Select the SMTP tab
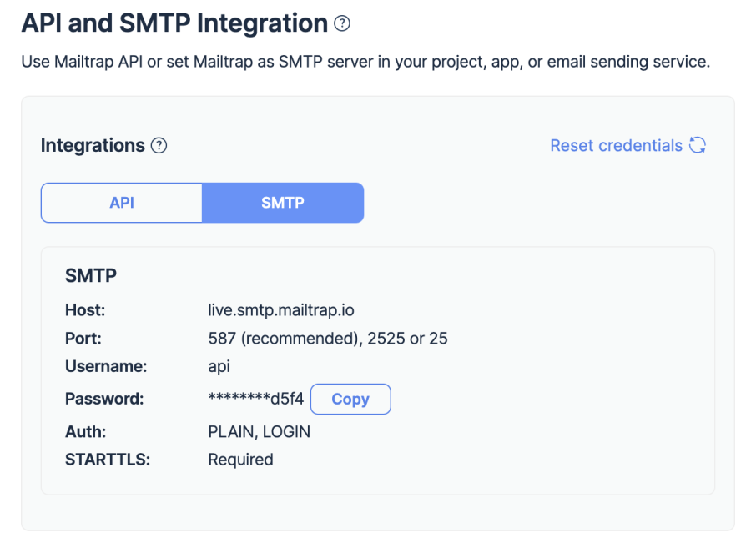 283,203
